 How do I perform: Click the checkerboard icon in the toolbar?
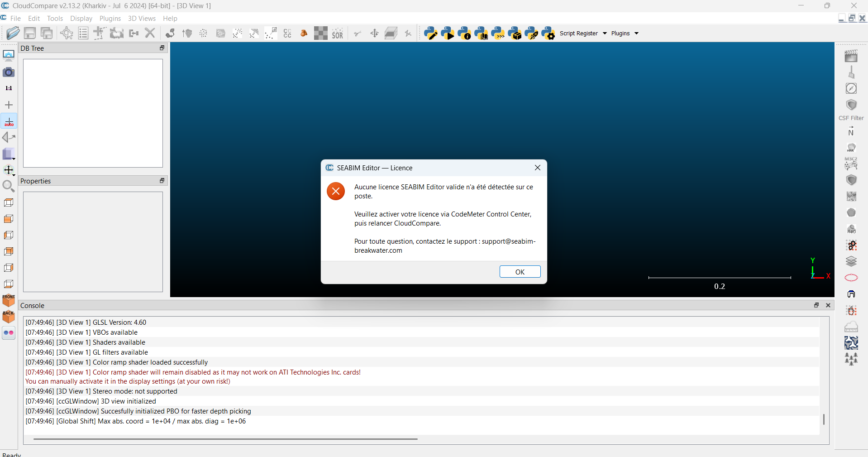click(x=321, y=33)
